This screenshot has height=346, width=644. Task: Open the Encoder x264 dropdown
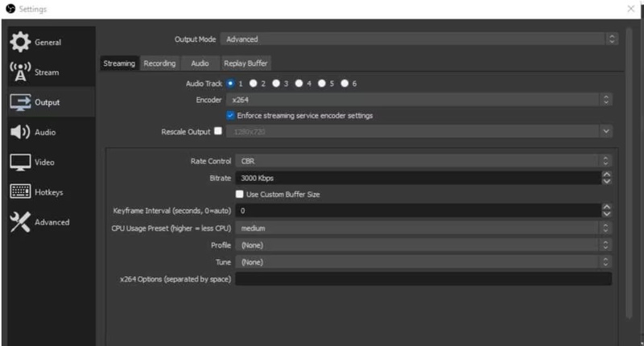pos(419,100)
